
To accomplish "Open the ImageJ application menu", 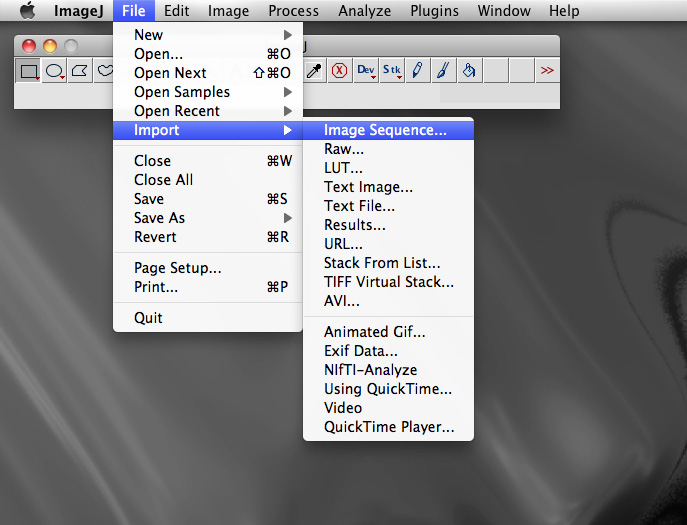I will [x=78, y=11].
